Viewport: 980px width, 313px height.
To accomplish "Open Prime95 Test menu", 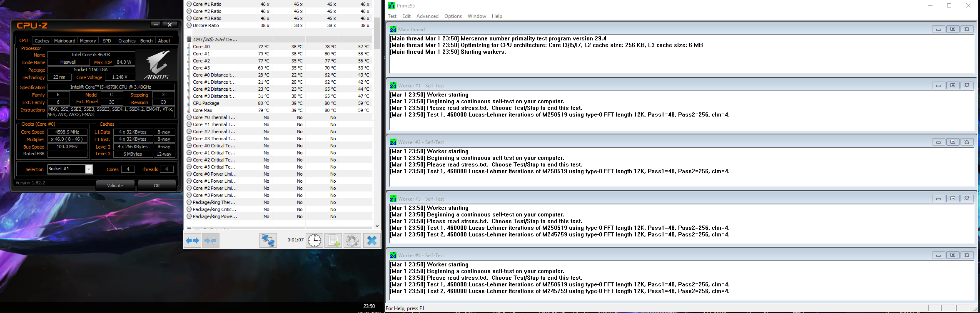I will [392, 16].
